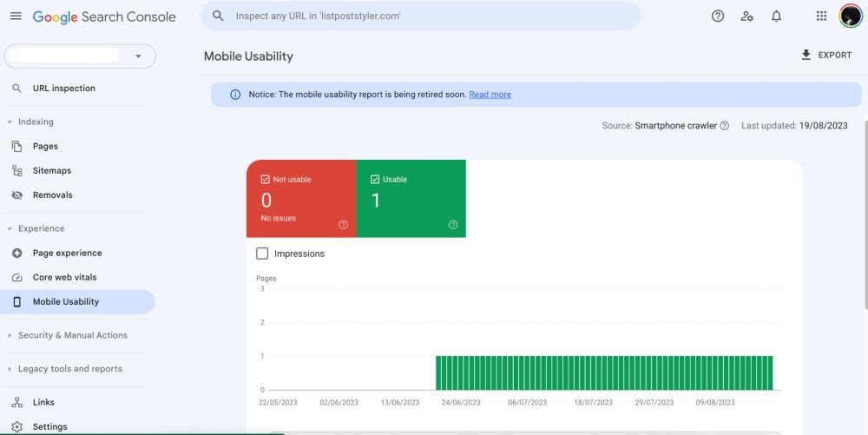Click help icon on Not usable card

[343, 225]
